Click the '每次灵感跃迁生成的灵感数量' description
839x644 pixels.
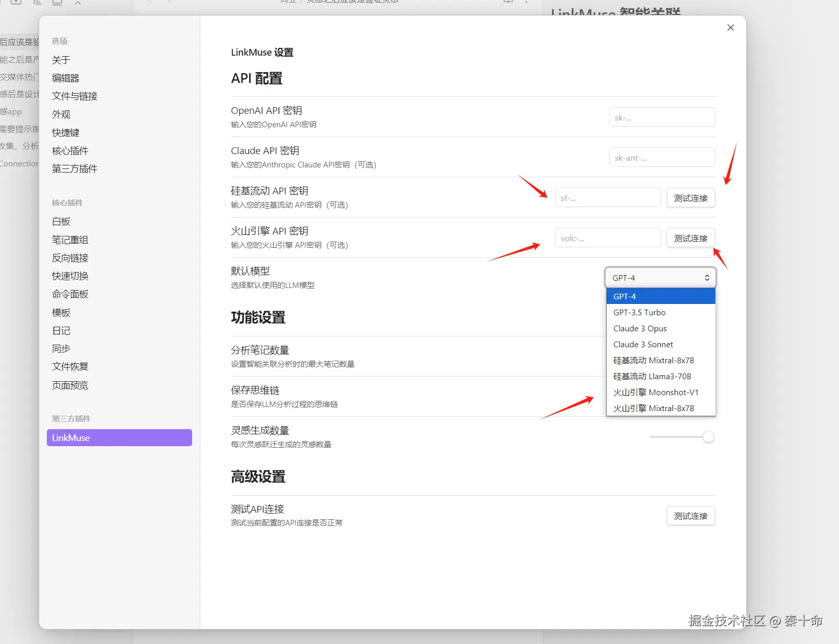pos(281,445)
